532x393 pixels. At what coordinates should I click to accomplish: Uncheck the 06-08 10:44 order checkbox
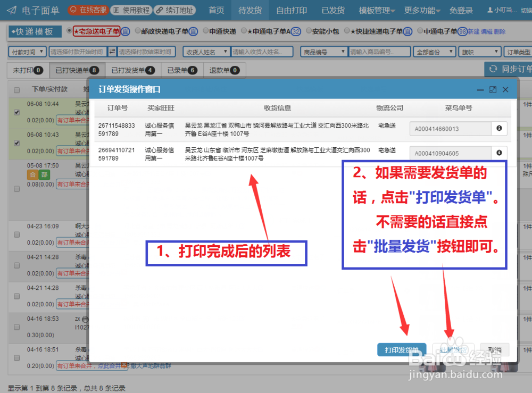[x=16, y=111]
